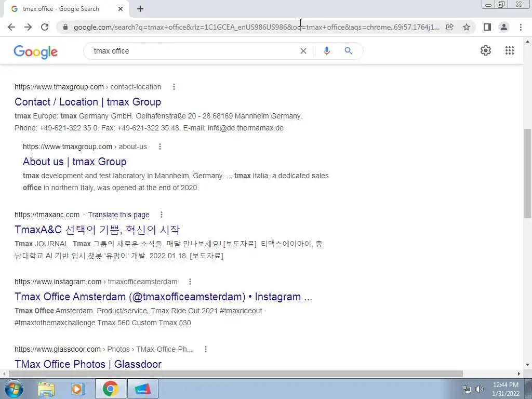Image resolution: width=532 pixels, height=399 pixels.
Task: Open the 'TmaxA&C' Korean-titled result
Action: click(x=97, y=230)
